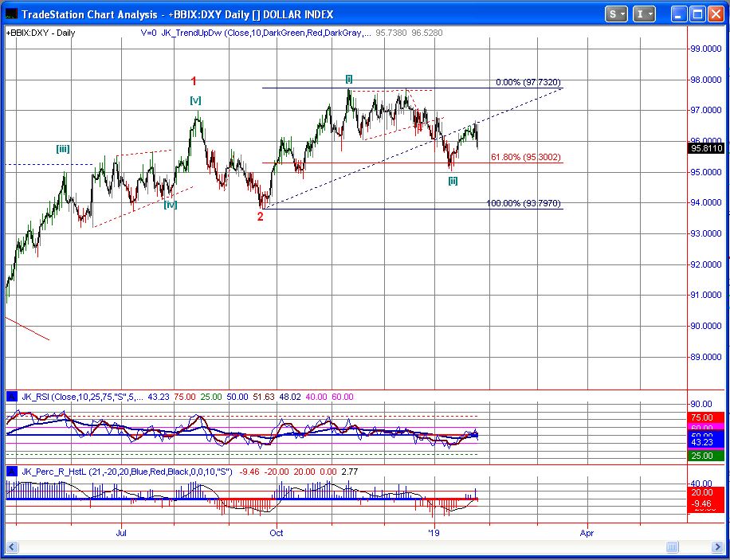730x560 pixels.
Task: Click the horizontal scrollbar thumb
Action: tap(672, 546)
